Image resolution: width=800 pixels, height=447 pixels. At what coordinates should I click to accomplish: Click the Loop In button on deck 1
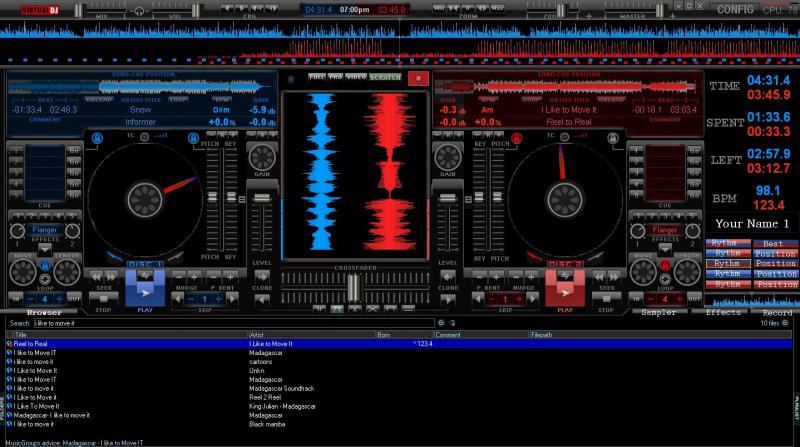tap(16, 298)
